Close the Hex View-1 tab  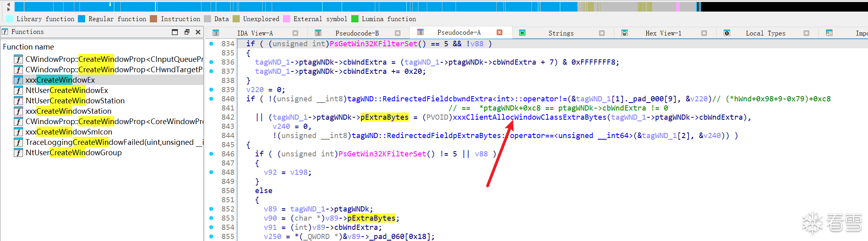tap(704, 33)
